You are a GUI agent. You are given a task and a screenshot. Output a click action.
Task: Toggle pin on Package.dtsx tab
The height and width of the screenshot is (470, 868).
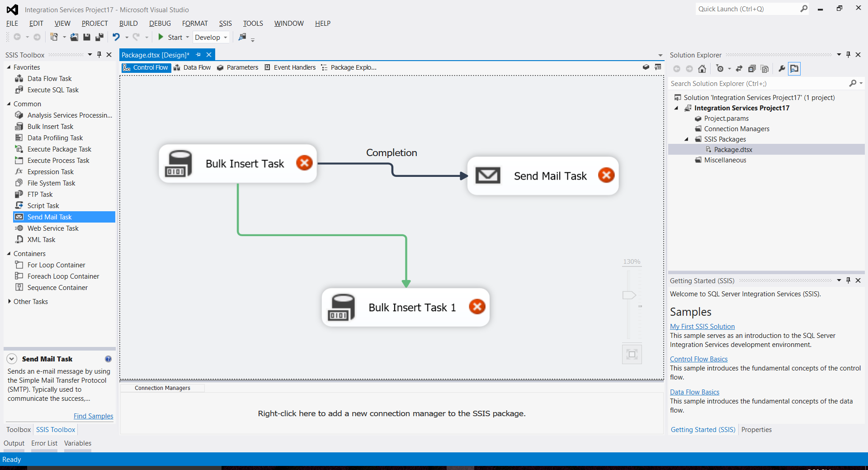pyautogui.click(x=198, y=55)
